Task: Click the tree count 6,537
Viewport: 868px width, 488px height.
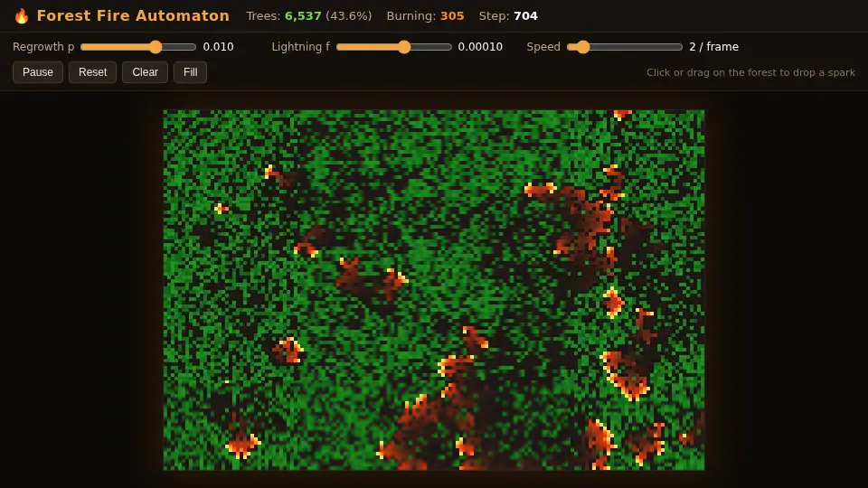Action: tap(303, 16)
